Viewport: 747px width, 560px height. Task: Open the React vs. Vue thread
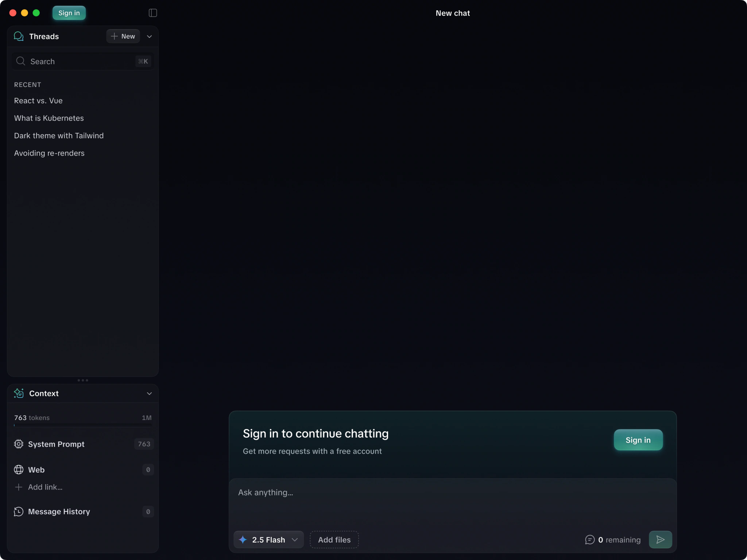(x=38, y=101)
